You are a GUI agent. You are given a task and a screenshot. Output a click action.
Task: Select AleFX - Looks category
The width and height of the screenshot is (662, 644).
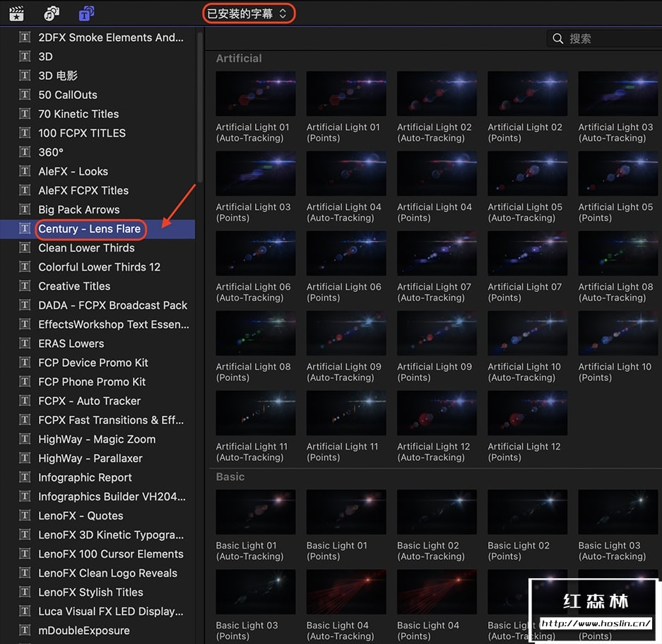coord(97,171)
